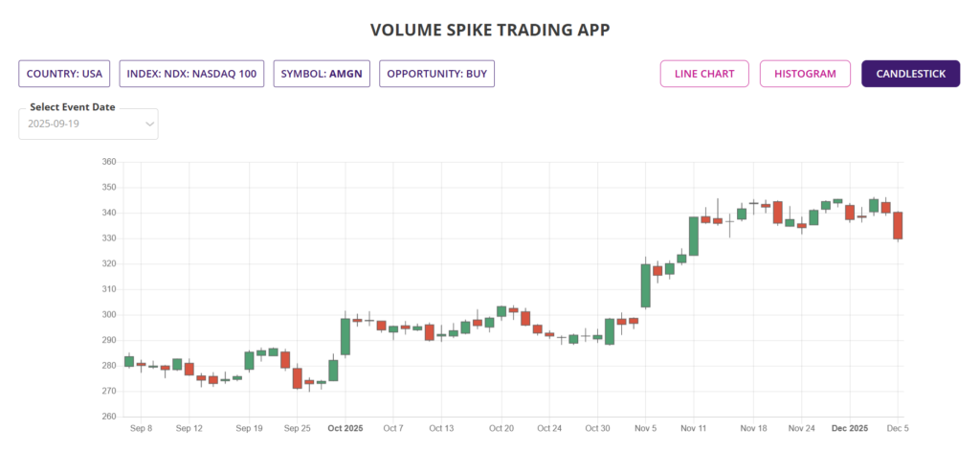Click the tall green candle at Nov 11
The image size is (980, 452).
(x=693, y=236)
